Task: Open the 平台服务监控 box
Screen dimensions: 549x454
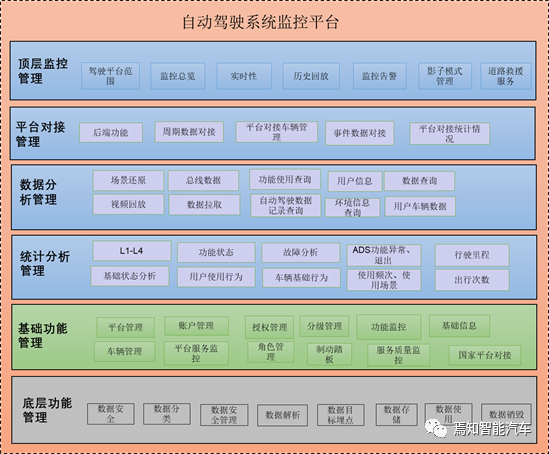Action: [x=196, y=353]
